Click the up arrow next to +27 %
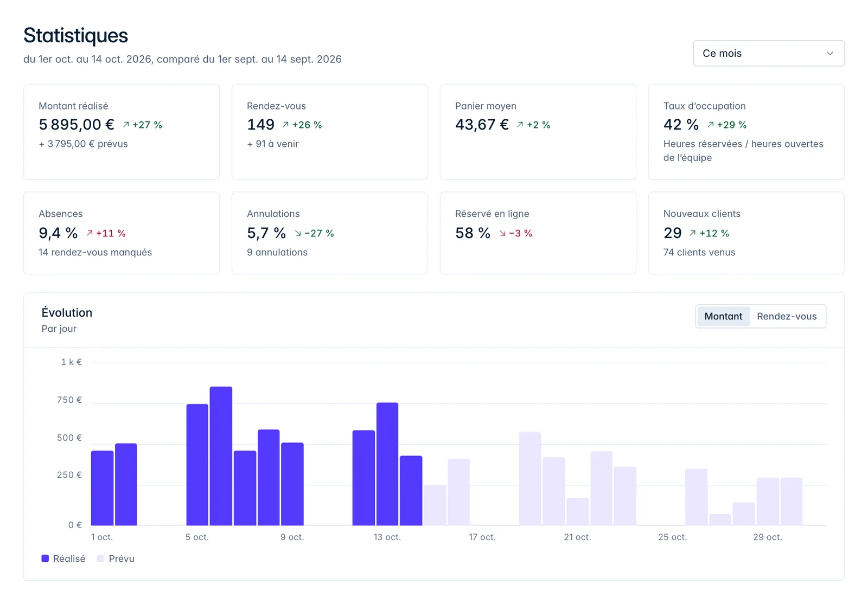Screen dimensions: 868x597 pos(126,125)
